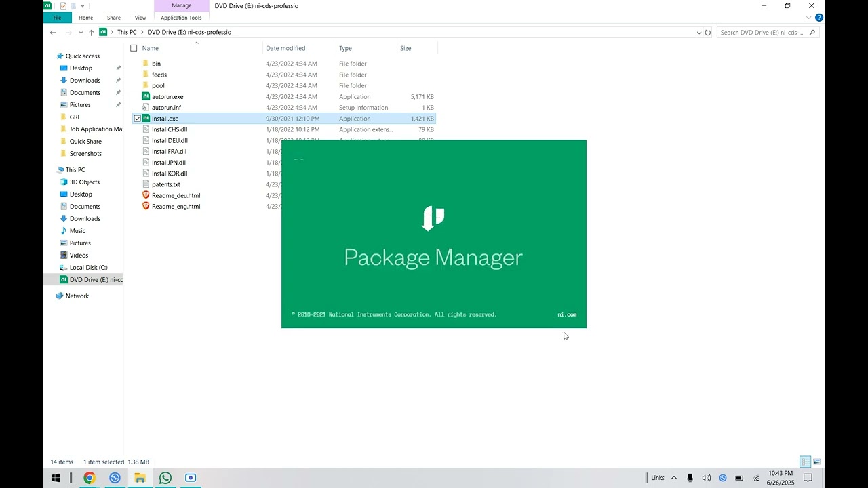Expand the ribbon with the chevron

pos(808,18)
